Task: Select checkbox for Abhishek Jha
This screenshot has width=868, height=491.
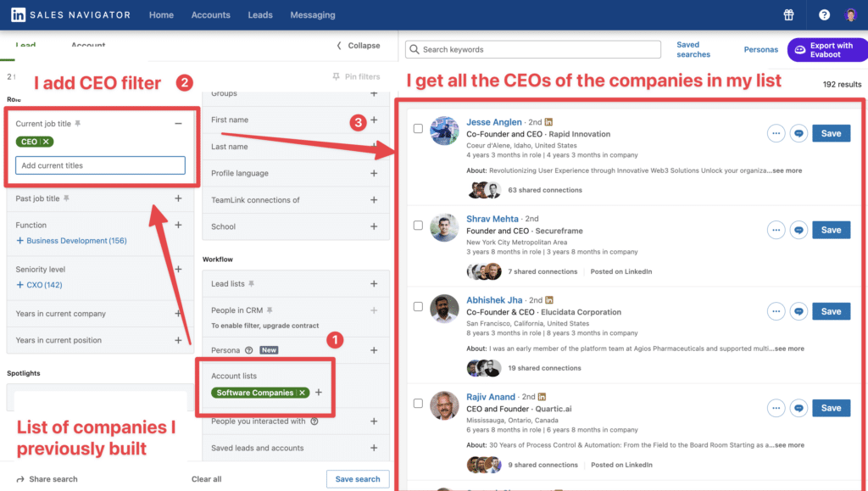Action: click(x=418, y=307)
